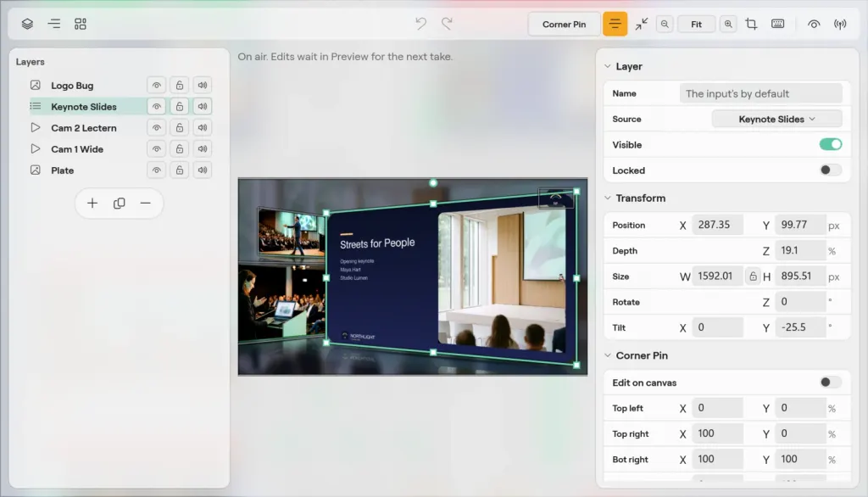Click the list view icon in top toolbar
868x497 pixels.
click(x=53, y=24)
